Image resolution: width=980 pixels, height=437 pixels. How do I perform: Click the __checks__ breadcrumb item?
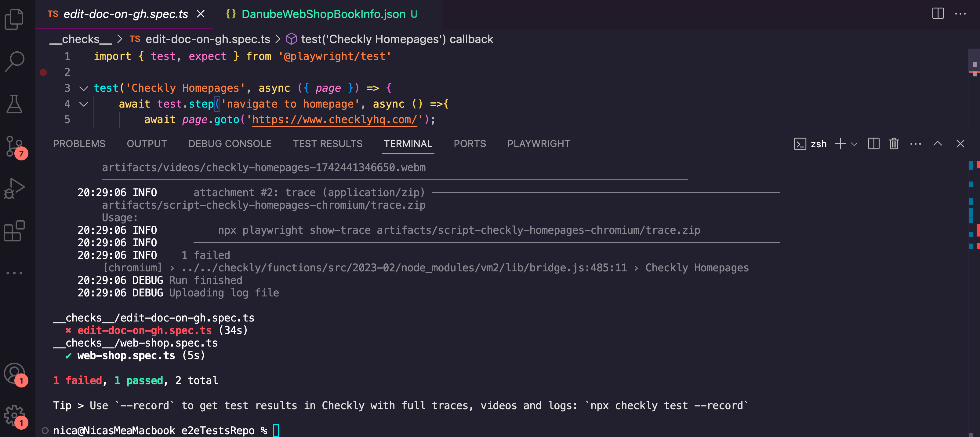[x=80, y=39]
